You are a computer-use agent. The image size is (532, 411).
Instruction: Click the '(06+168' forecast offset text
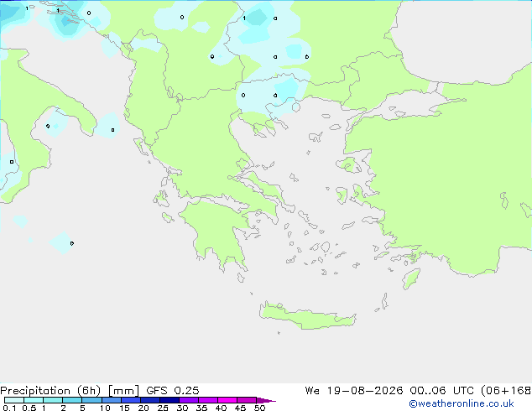coord(506,391)
